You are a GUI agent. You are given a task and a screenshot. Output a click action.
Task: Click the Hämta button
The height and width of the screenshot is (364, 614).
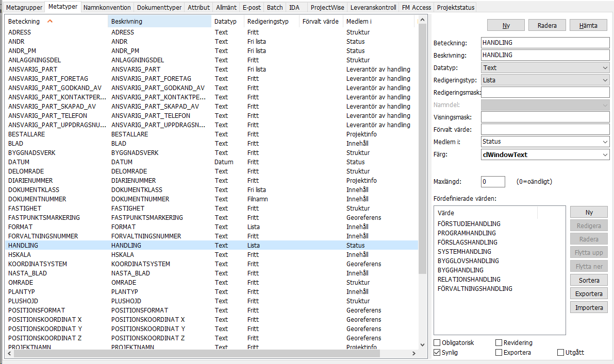(x=588, y=25)
